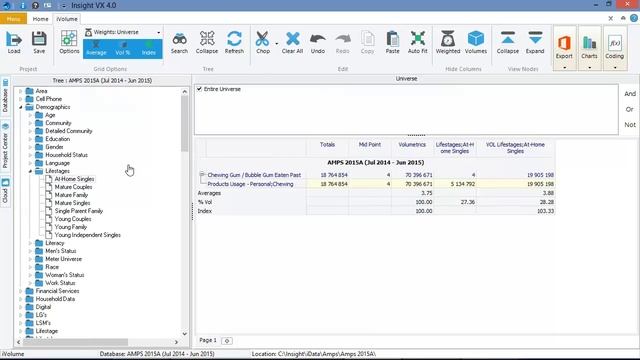Click the tree Collapse icon
This screenshot has width=640, height=360.
tap(207, 39)
